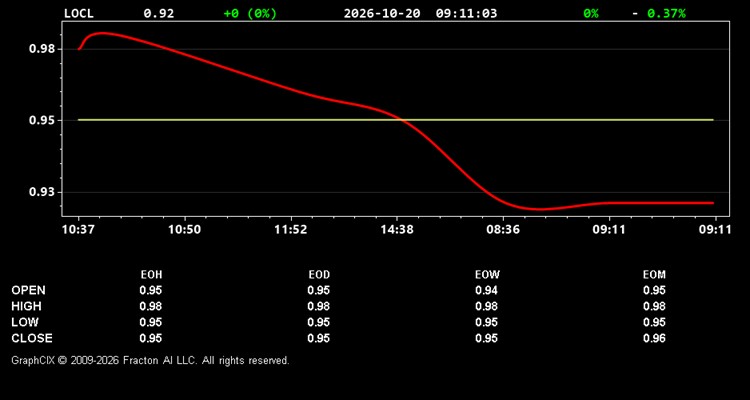The width and height of the screenshot is (750, 400).
Task: Click the LOW value in the EOM column
Action: click(x=654, y=322)
